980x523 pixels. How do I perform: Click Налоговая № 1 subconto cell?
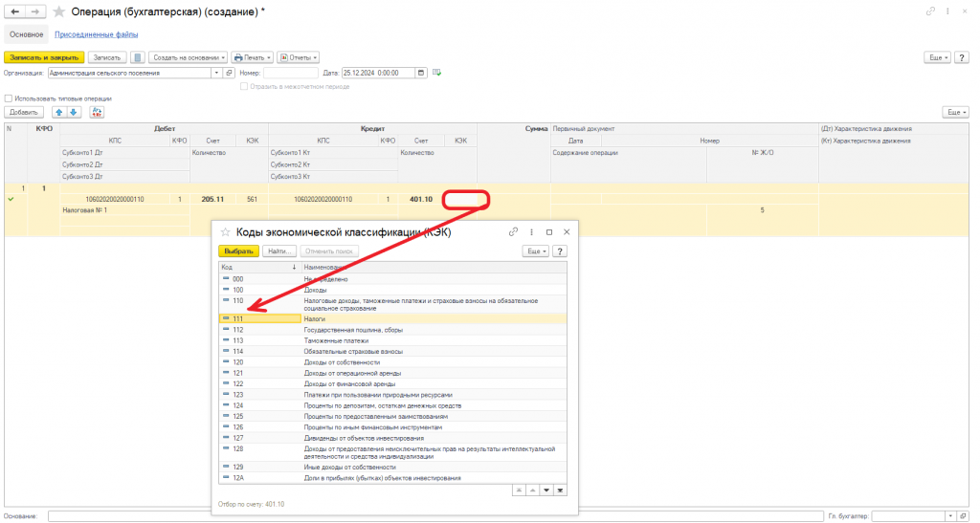pyautogui.click(x=125, y=210)
